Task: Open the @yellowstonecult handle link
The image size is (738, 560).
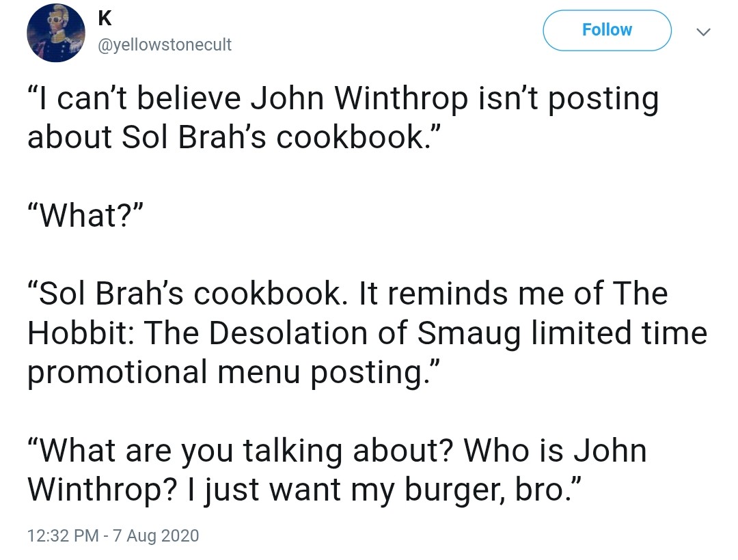Action: click(x=165, y=44)
